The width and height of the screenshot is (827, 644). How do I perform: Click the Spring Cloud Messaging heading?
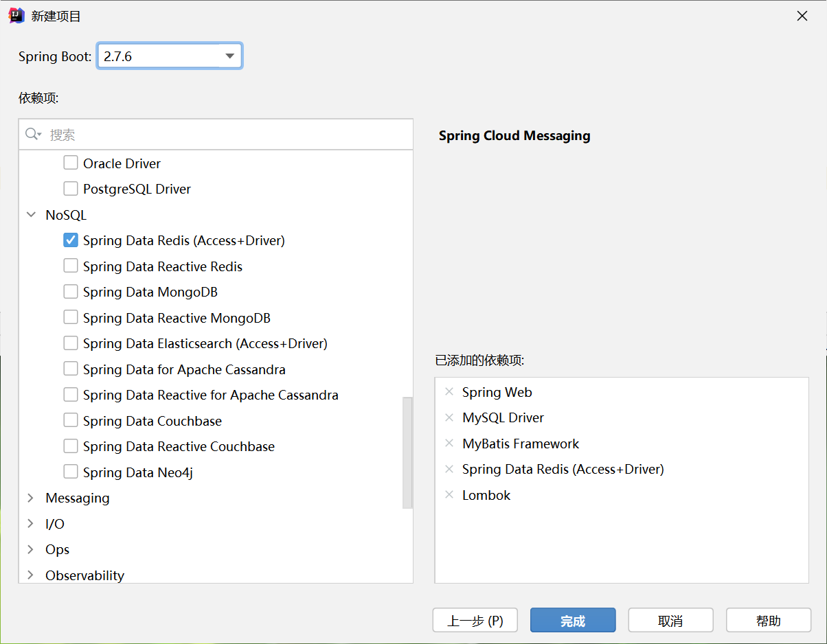[514, 135]
